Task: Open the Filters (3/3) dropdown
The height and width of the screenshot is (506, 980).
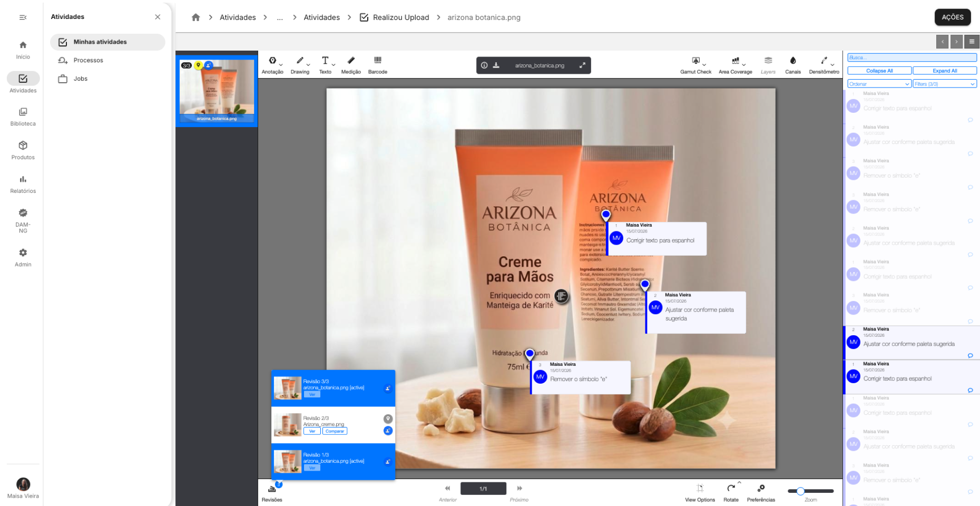Action: click(x=945, y=84)
